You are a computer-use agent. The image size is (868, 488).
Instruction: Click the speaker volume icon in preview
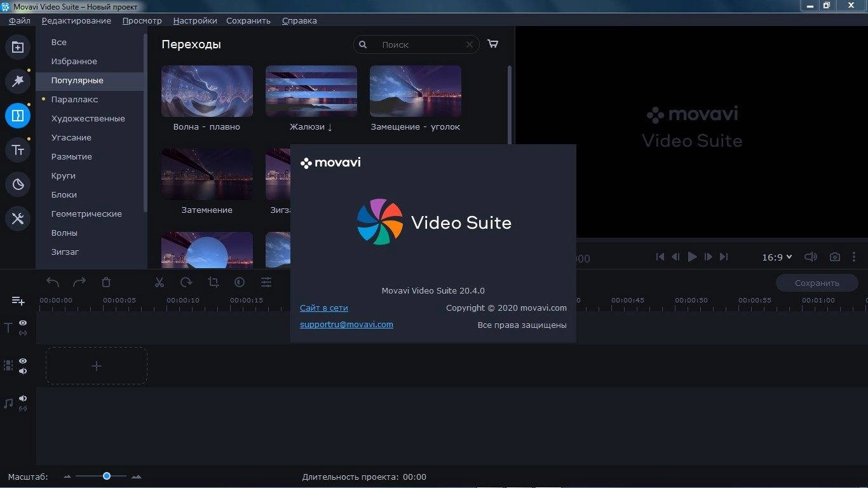[x=810, y=257]
